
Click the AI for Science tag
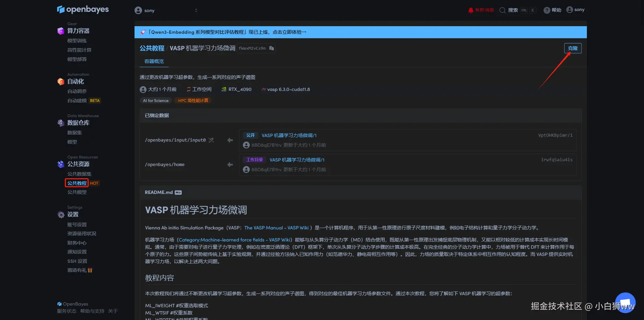156,101
